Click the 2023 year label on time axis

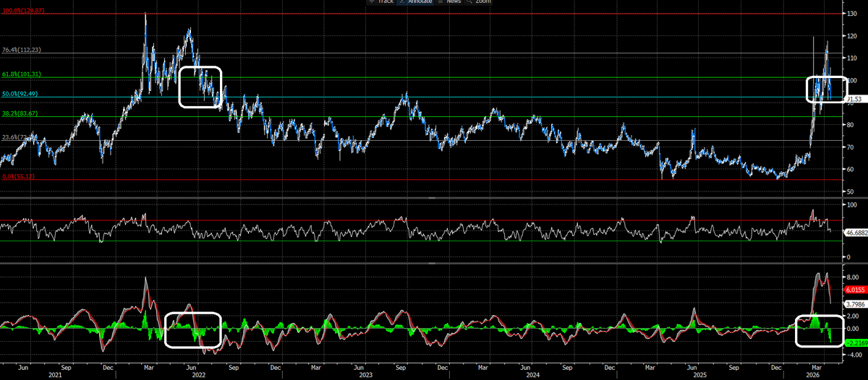[x=365, y=375]
